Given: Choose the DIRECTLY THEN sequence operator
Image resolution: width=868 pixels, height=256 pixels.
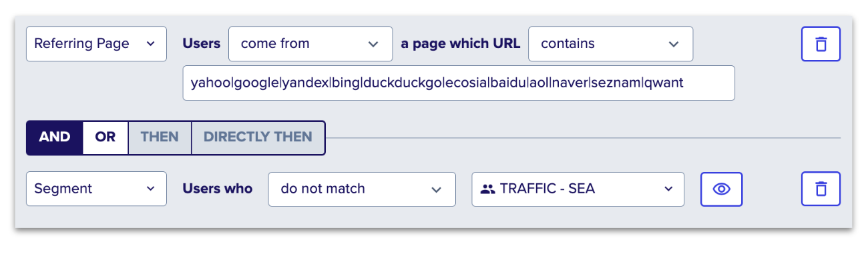Looking at the screenshot, I should [258, 137].
